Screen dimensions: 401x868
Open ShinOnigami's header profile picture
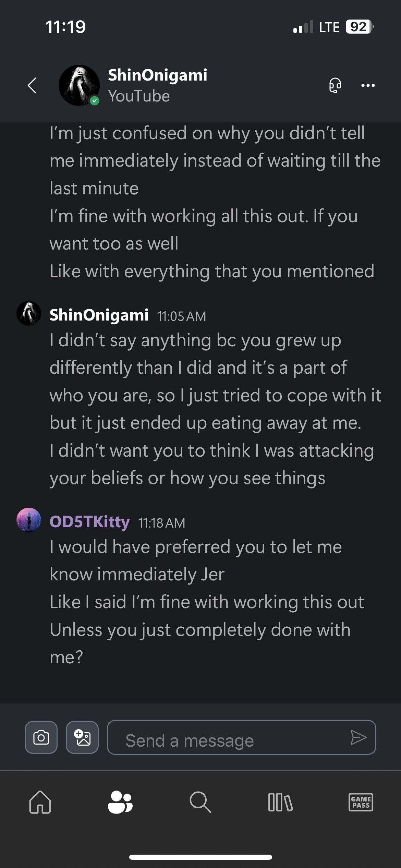[x=79, y=85]
